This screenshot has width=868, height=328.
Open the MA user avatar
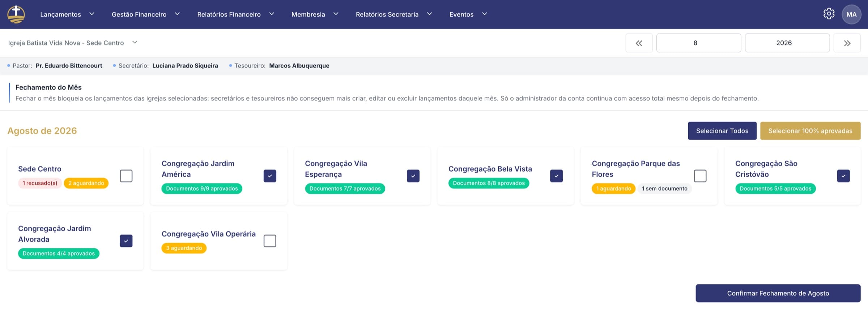[851, 14]
